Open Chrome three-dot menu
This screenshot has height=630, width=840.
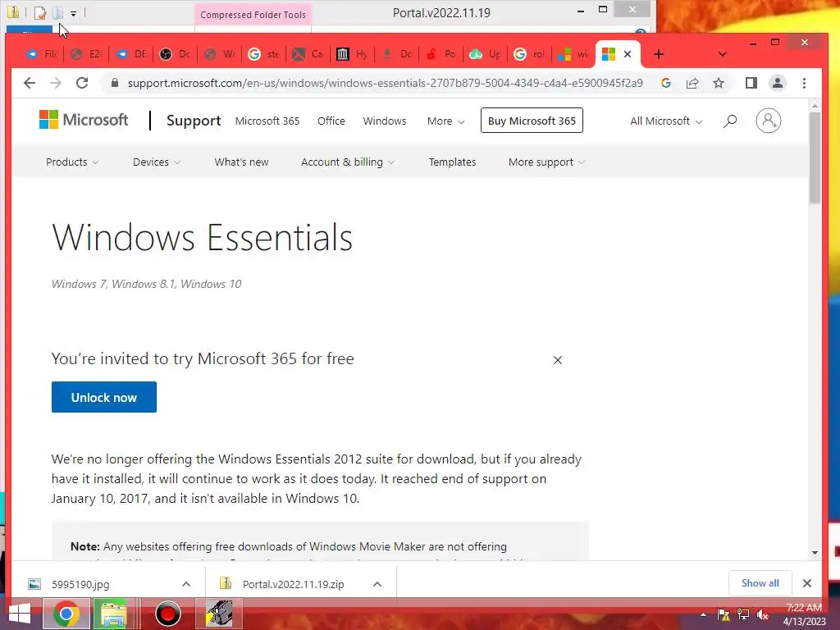coord(804,83)
